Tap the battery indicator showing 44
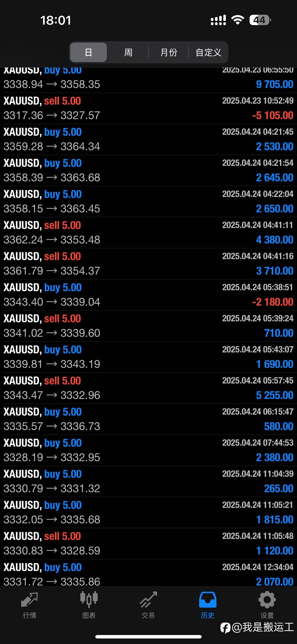 click(260, 20)
